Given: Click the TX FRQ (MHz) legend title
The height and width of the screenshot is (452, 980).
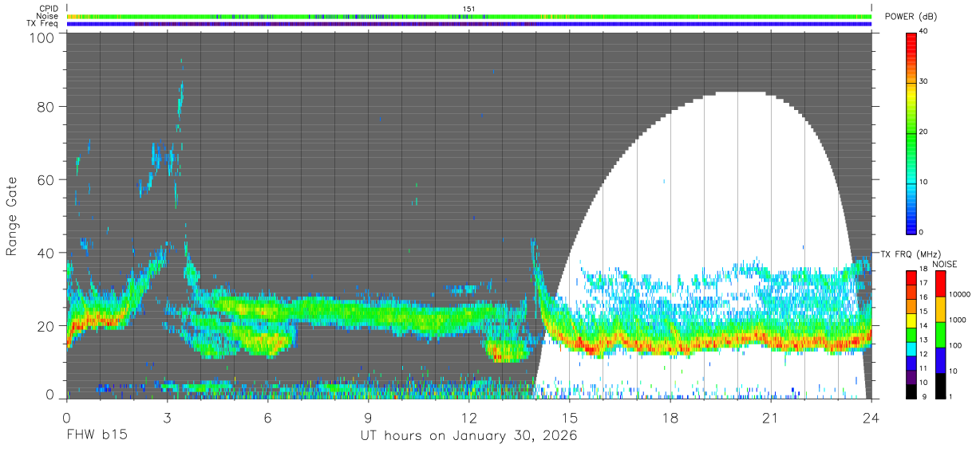Looking at the screenshot, I should tap(911, 254).
